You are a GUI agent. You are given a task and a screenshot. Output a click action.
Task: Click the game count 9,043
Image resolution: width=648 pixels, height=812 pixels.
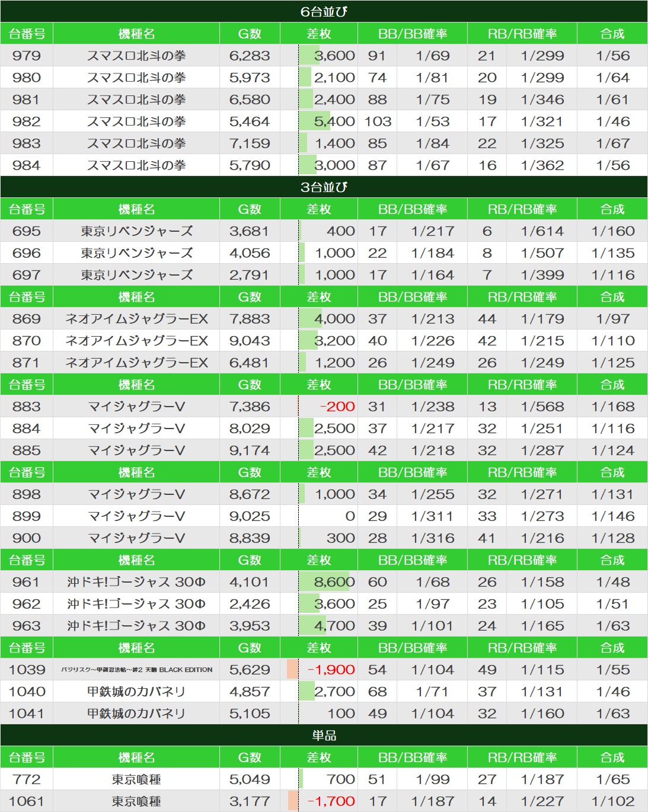[250, 341]
